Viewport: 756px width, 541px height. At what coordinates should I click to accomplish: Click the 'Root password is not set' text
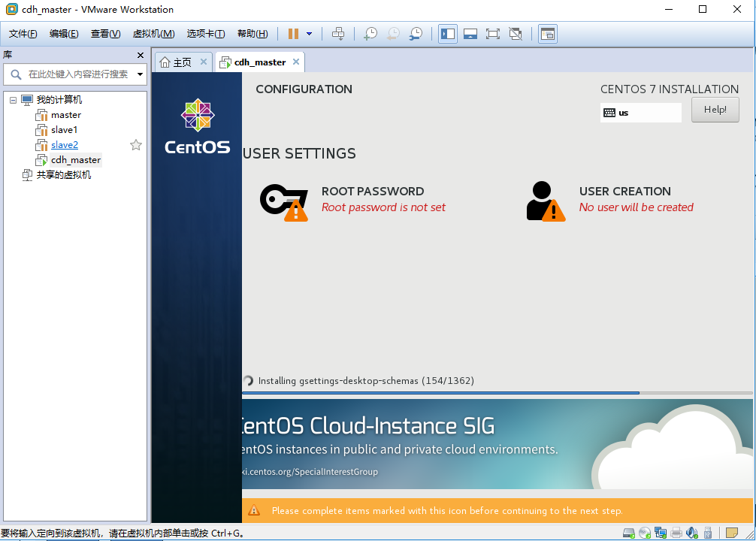[383, 207]
